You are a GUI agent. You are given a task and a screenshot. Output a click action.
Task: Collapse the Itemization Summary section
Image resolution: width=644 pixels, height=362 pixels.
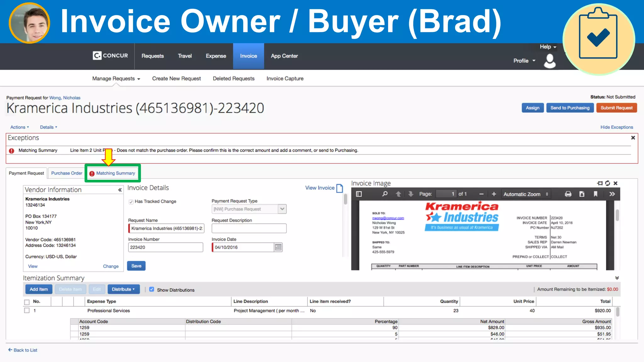[617, 278]
